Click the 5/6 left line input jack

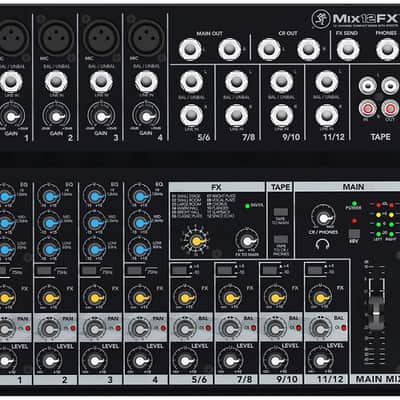[x=191, y=82]
